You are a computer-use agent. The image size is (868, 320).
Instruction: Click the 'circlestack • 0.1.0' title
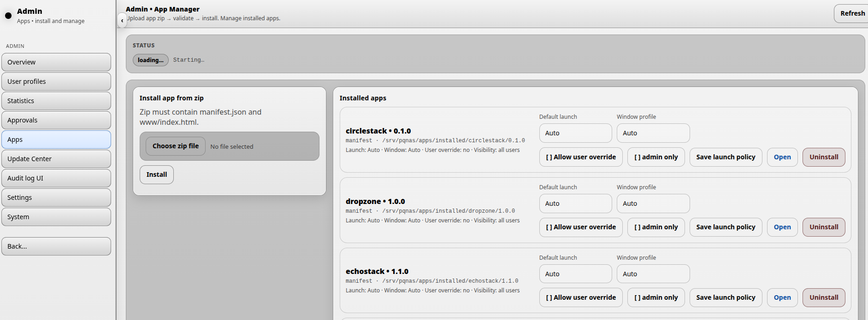click(x=378, y=131)
